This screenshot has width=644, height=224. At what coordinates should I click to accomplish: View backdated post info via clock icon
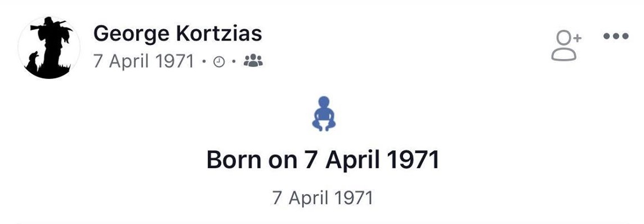220,62
